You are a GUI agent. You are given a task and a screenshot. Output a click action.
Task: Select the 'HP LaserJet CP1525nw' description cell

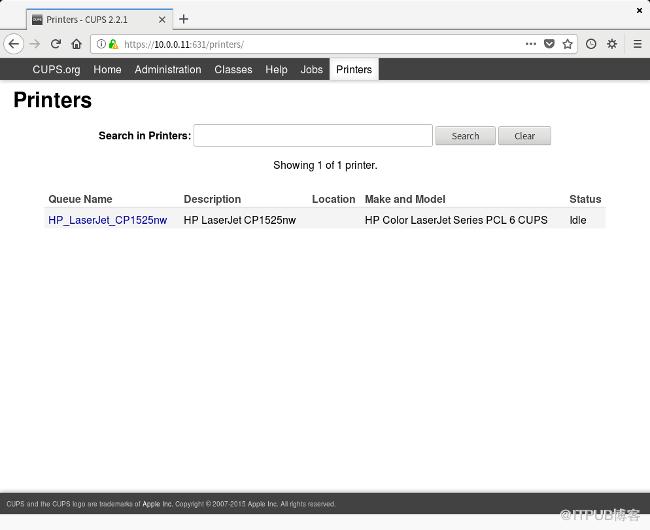click(240, 220)
